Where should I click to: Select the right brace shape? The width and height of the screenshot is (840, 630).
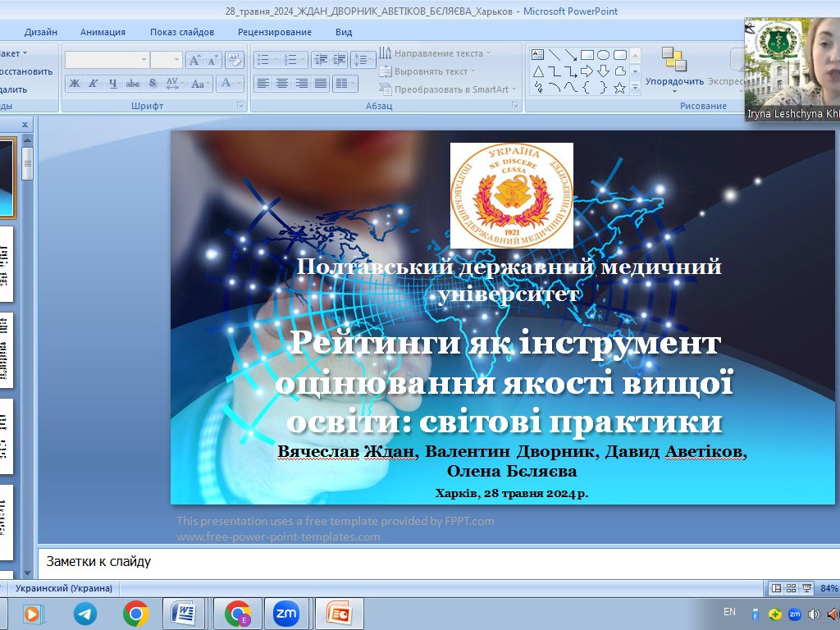coord(603,87)
